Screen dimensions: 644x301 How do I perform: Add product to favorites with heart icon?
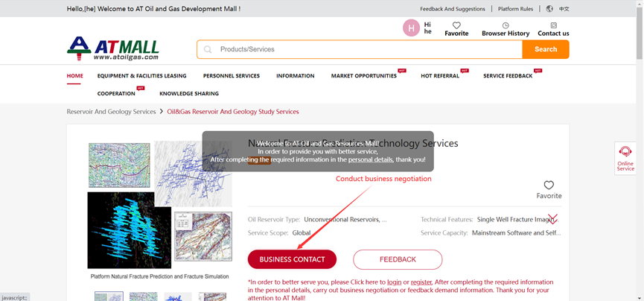pos(549,186)
